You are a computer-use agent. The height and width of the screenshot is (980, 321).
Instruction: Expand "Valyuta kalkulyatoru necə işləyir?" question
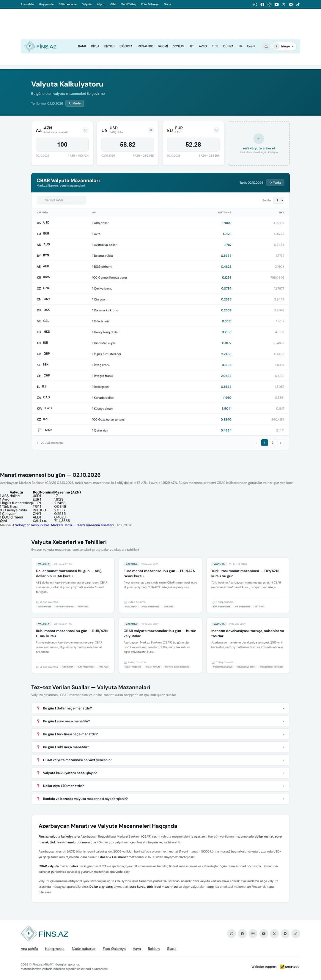click(160, 773)
